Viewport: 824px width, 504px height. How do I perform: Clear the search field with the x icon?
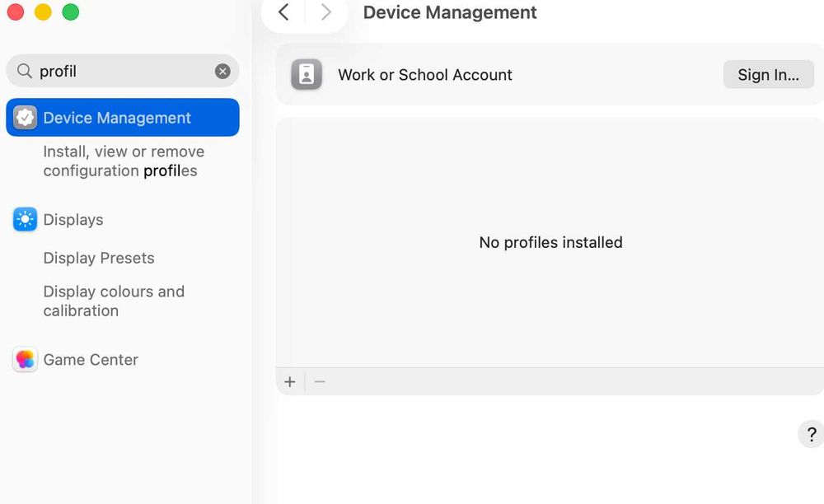pyautogui.click(x=222, y=71)
